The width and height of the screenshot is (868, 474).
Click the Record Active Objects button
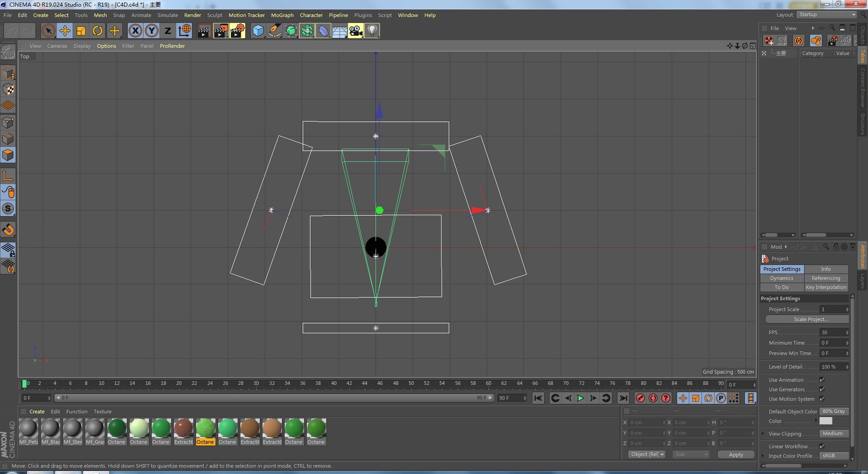coord(640,398)
